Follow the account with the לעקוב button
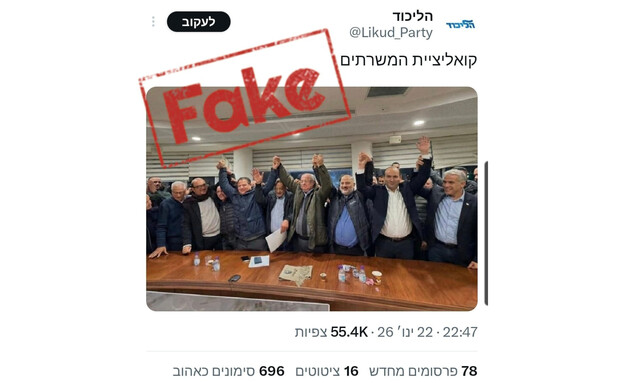The width and height of the screenshot is (624, 383). [199, 21]
